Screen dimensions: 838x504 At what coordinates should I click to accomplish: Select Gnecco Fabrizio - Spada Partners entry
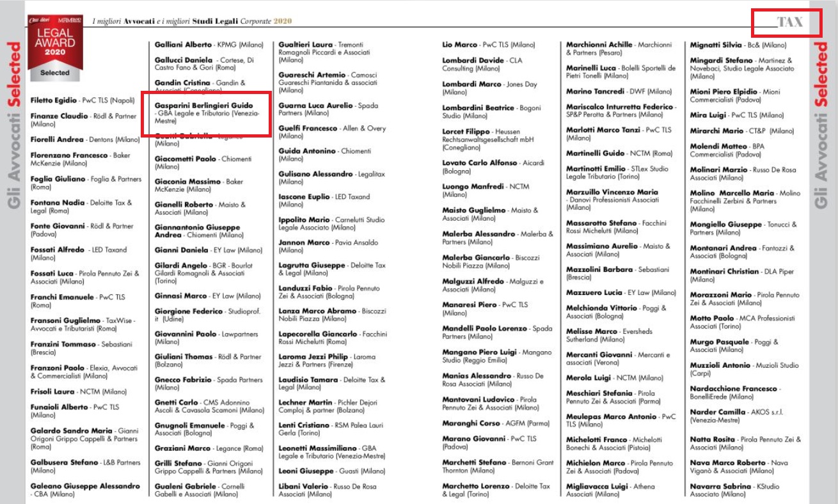click(209, 383)
